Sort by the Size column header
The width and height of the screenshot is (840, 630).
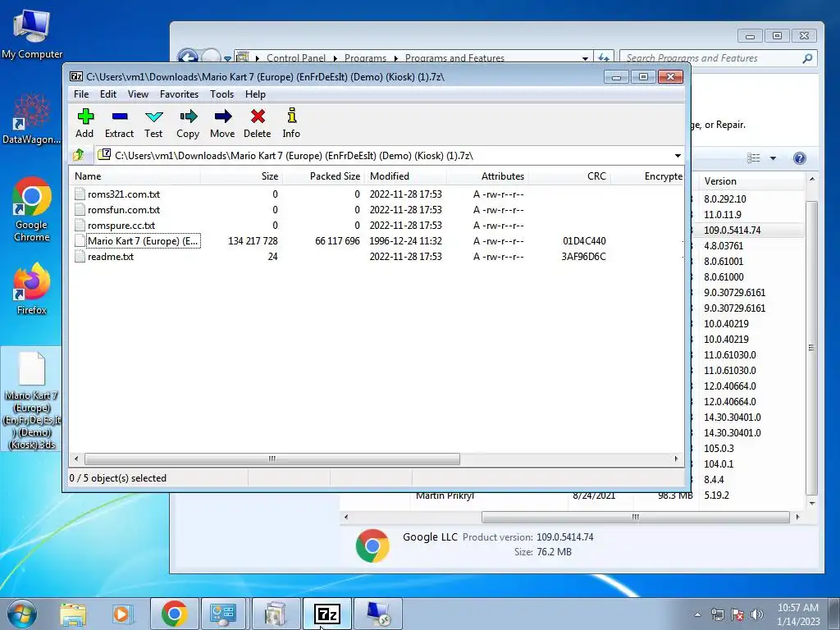pyautogui.click(x=242, y=176)
